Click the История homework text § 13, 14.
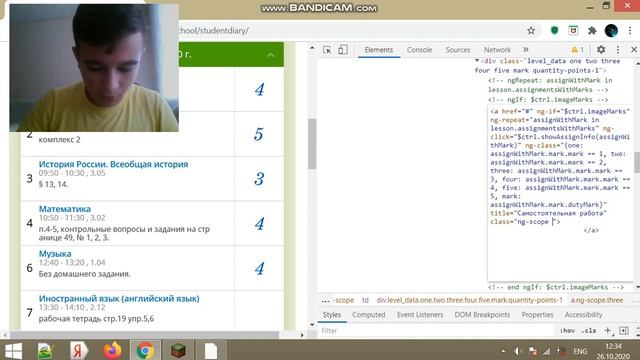The height and width of the screenshot is (360, 640). (53, 184)
